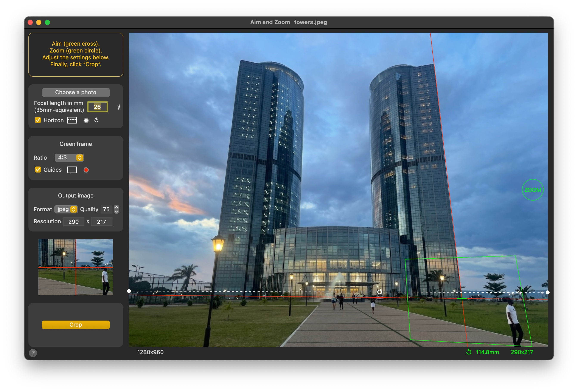Click the Choose a photo button
The image size is (578, 392).
click(76, 93)
